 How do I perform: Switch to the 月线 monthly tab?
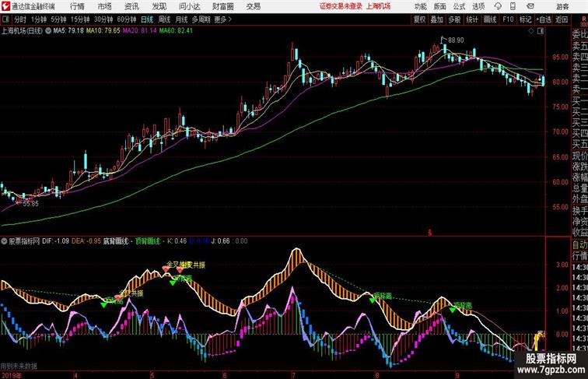coord(181,19)
